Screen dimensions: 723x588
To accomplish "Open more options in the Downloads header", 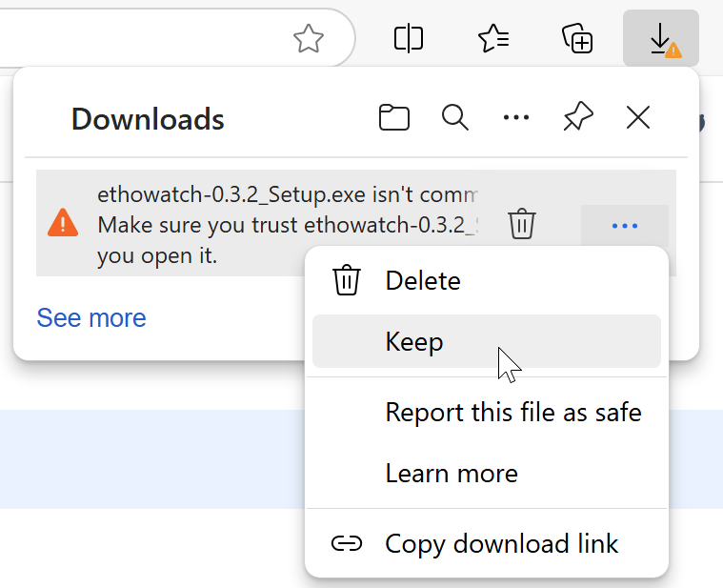I will point(515,118).
